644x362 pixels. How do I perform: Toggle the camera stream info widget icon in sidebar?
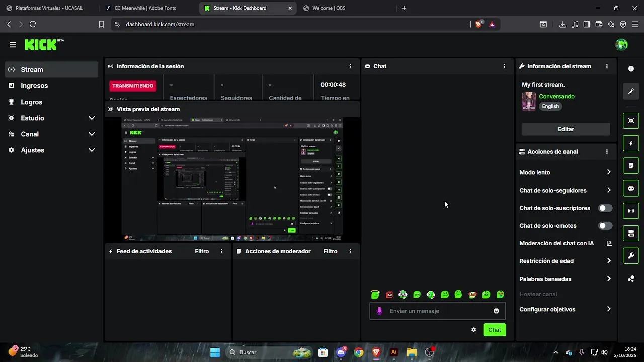(x=631, y=233)
